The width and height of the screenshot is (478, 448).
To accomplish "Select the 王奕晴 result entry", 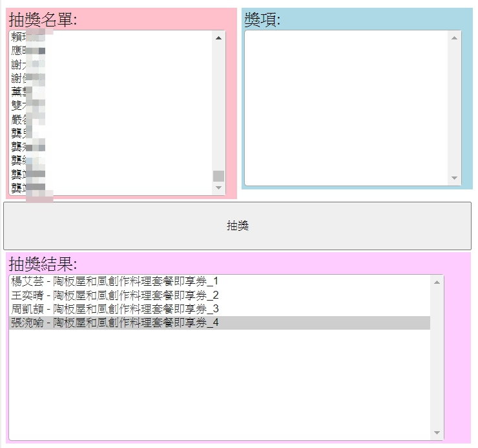I will [115, 295].
